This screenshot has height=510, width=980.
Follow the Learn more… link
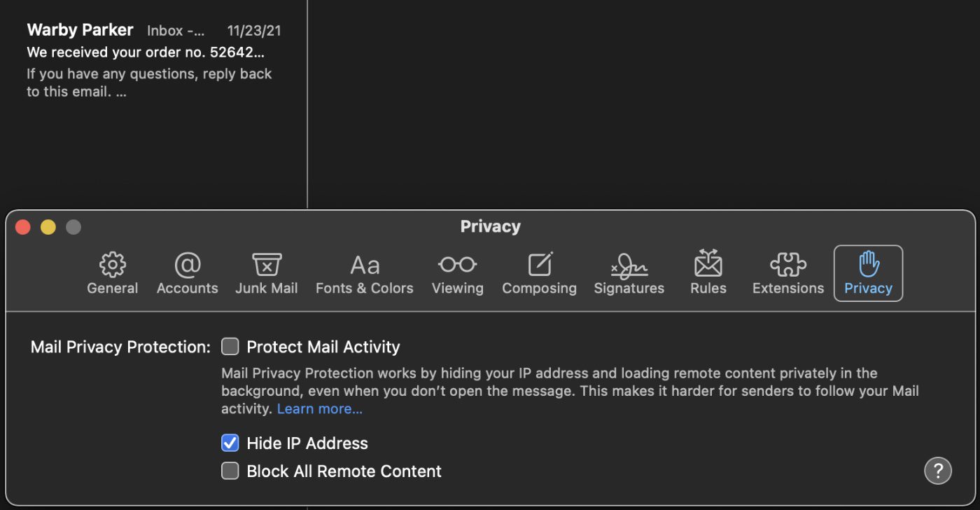319,409
